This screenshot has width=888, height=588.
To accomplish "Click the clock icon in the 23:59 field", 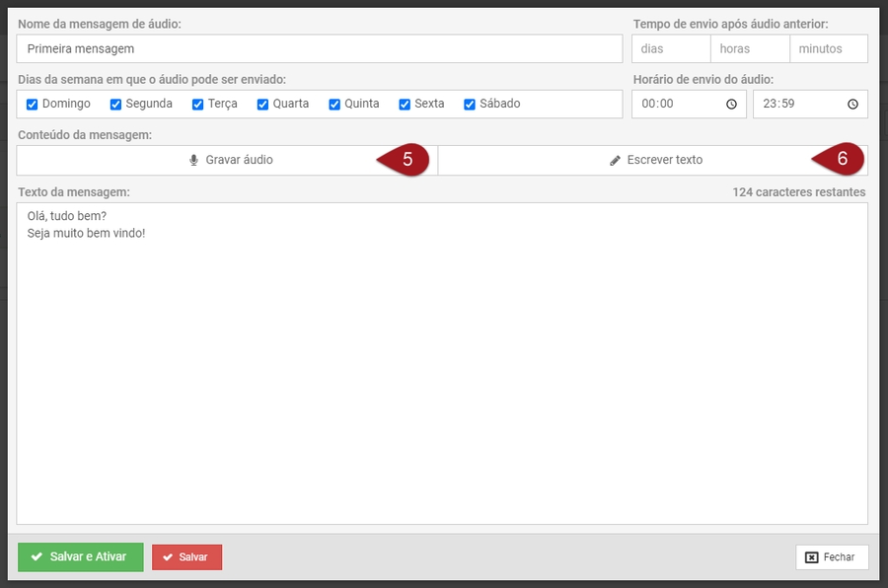I will point(852,104).
